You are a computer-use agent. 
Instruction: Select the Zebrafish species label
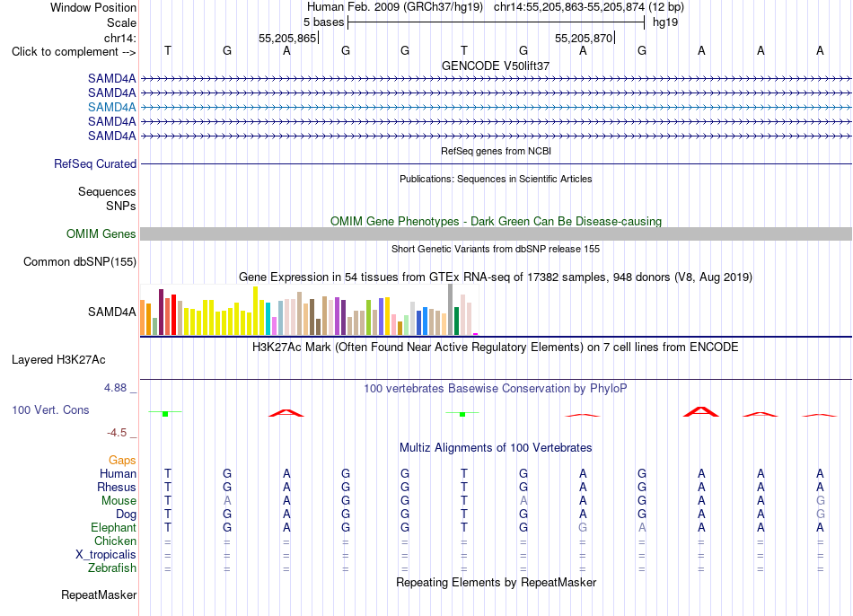[x=112, y=568]
